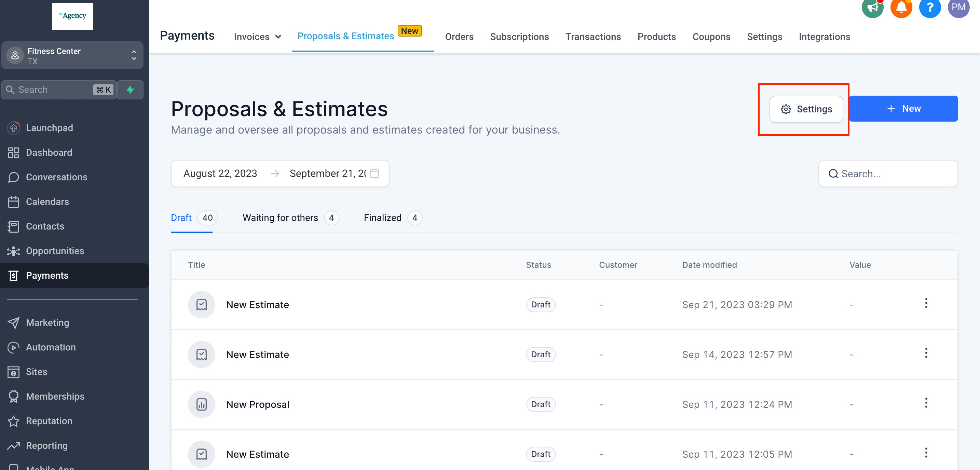Click the New Estimate three-dot menu
Viewport: 980px width, 470px height.
(927, 304)
